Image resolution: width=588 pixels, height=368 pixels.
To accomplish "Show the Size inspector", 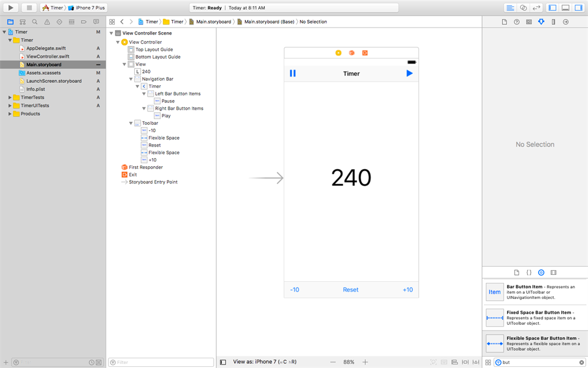I will coord(553,22).
